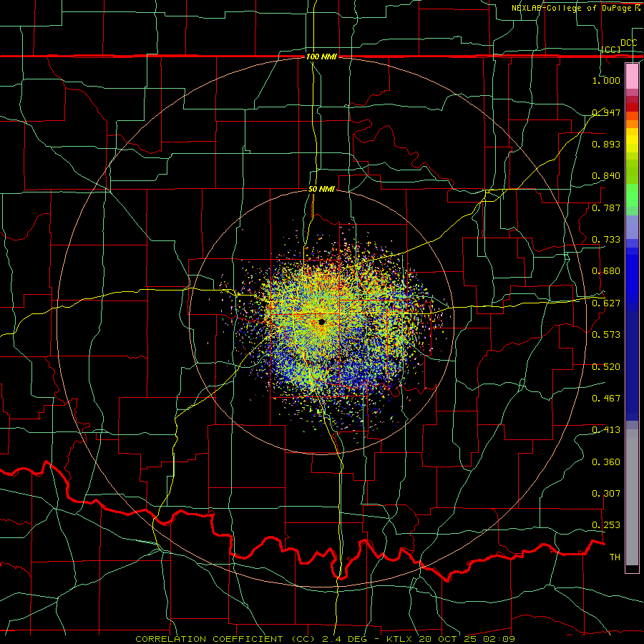The image size is (644, 644).
Task: Click the 0.680 legend value
Action: (x=606, y=270)
